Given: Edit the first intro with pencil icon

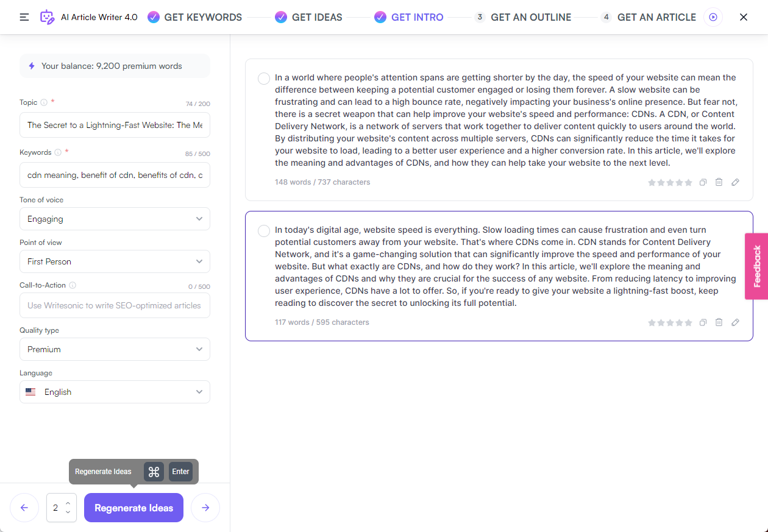Looking at the screenshot, I should (735, 182).
